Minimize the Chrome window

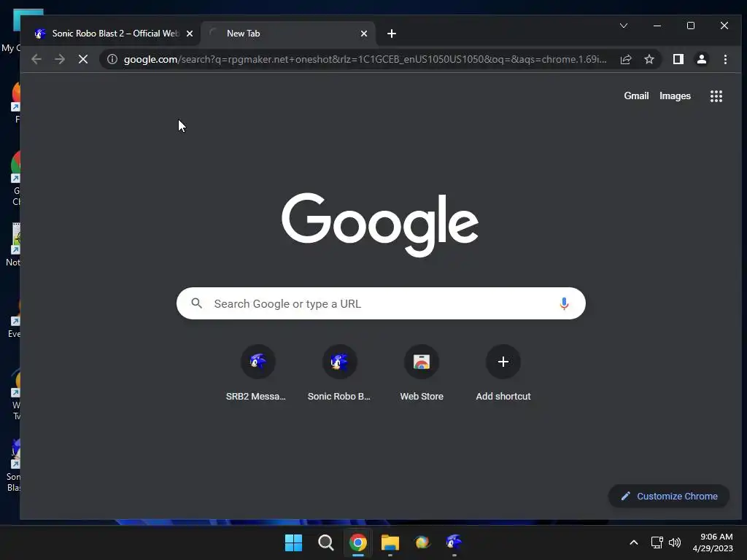click(657, 26)
